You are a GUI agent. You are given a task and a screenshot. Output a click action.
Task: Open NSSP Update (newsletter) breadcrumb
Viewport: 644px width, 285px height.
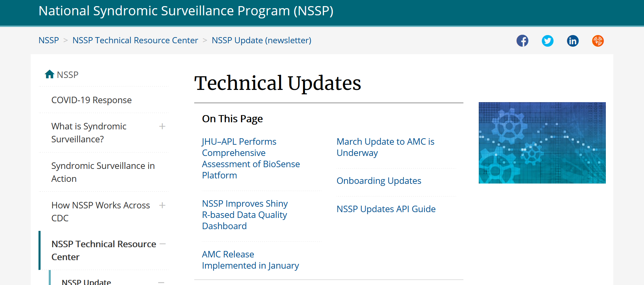click(261, 40)
